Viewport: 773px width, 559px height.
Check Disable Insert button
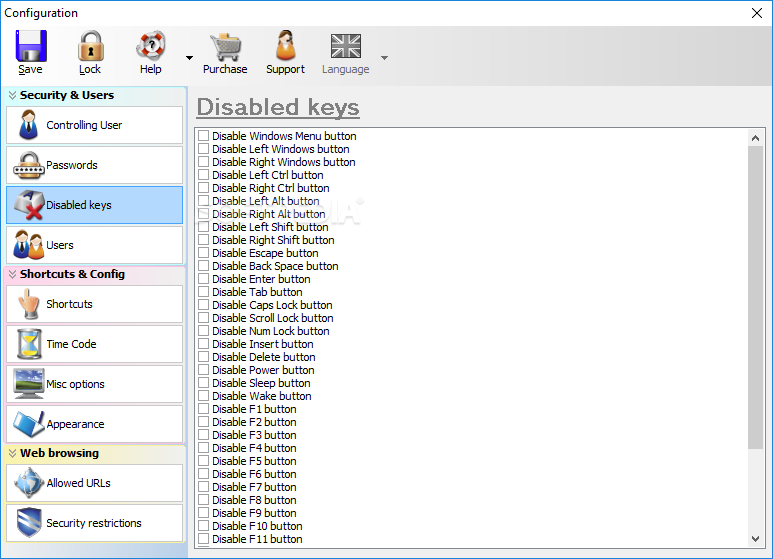click(x=204, y=344)
